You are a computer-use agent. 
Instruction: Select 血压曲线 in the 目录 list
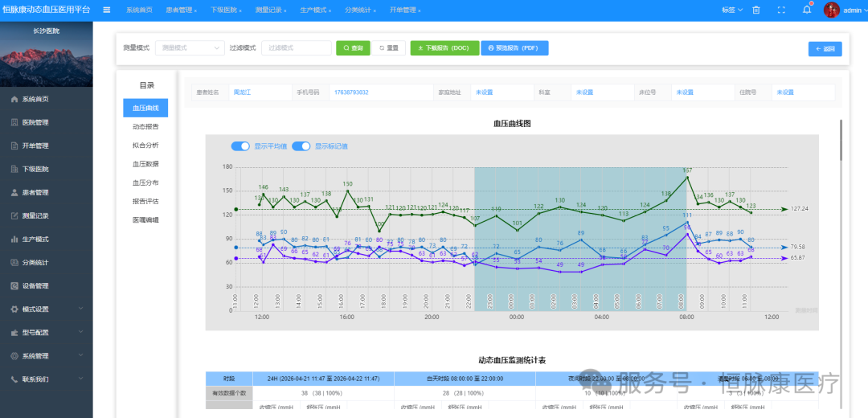click(145, 108)
